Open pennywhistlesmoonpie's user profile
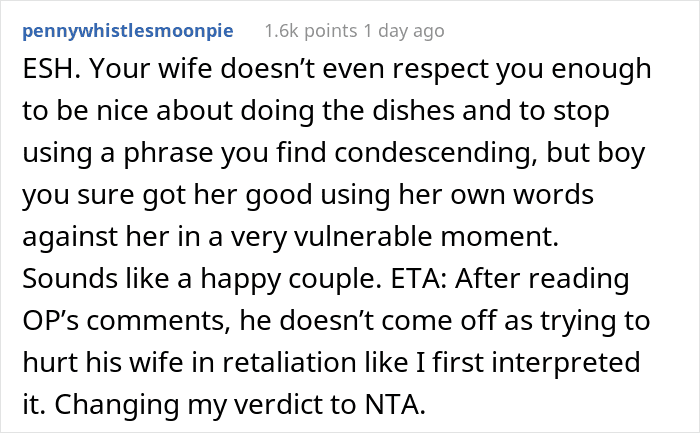The image size is (700, 433). tap(128, 31)
